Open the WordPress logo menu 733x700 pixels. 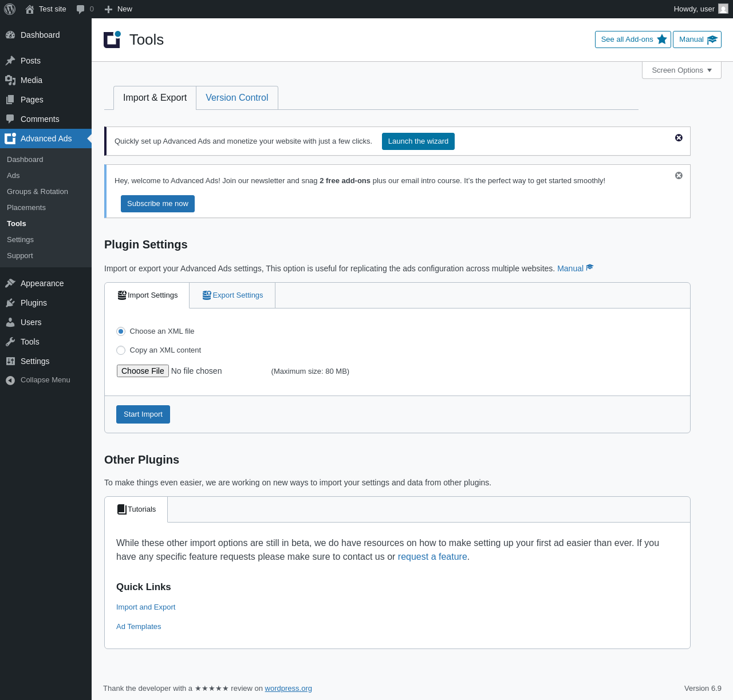[x=10, y=9]
